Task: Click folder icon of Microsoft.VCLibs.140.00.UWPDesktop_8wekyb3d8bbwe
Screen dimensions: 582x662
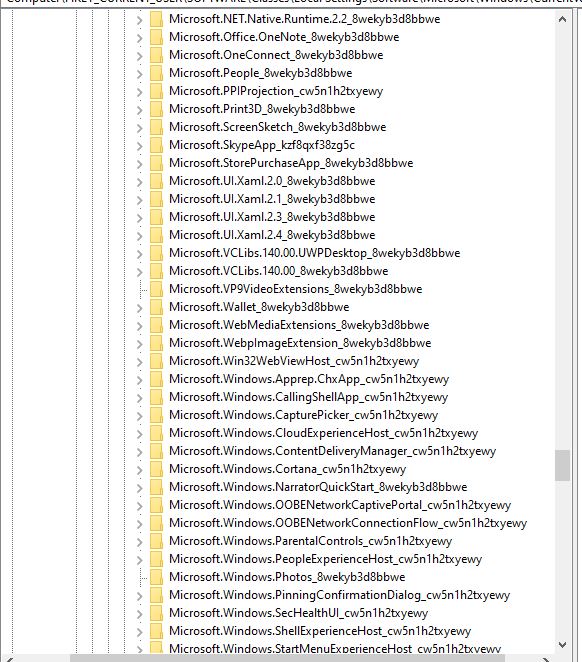Action: coord(156,253)
